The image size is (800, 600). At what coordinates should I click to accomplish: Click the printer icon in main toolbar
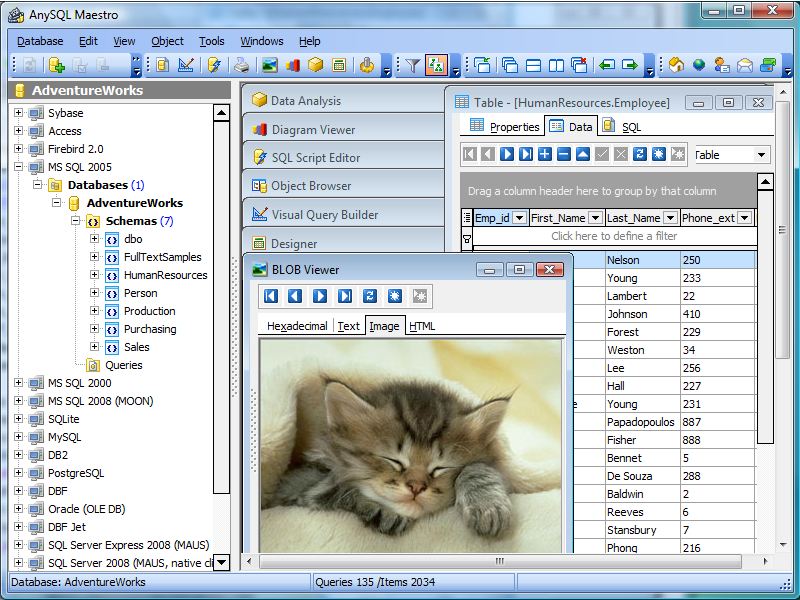pos(241,65)
